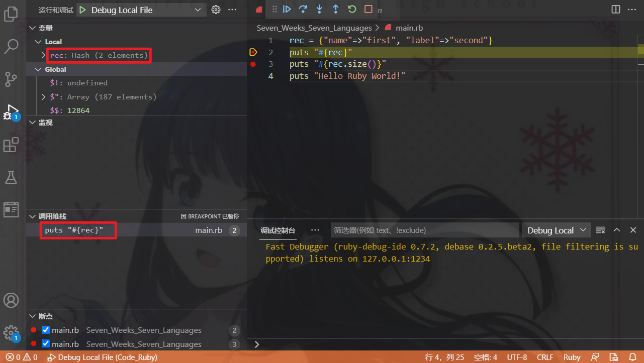The image size is (644, 363).
Task: Expand the rec Hash variable
Action: 43,55
